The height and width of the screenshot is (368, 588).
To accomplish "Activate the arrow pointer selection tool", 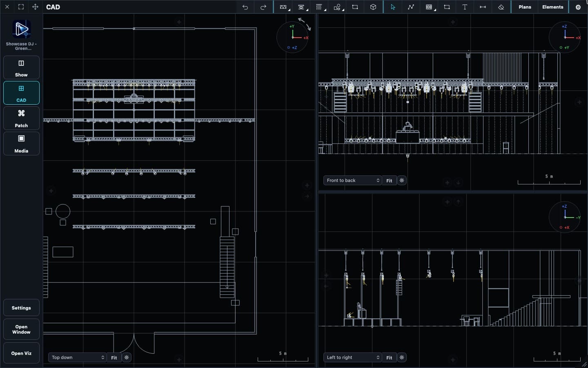I will coord(393,7).
